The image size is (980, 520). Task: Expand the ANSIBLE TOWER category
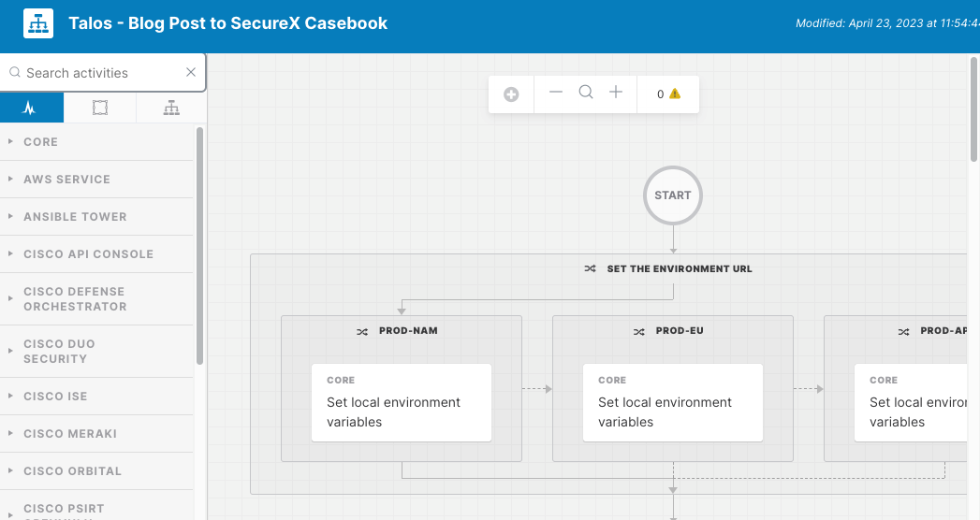click(x=96, y=217)
